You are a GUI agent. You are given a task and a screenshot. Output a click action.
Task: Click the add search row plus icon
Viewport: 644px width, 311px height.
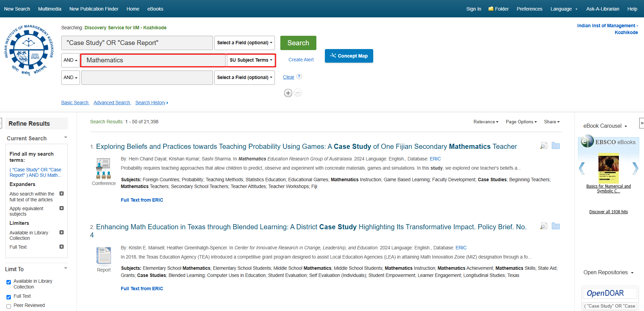288,93
